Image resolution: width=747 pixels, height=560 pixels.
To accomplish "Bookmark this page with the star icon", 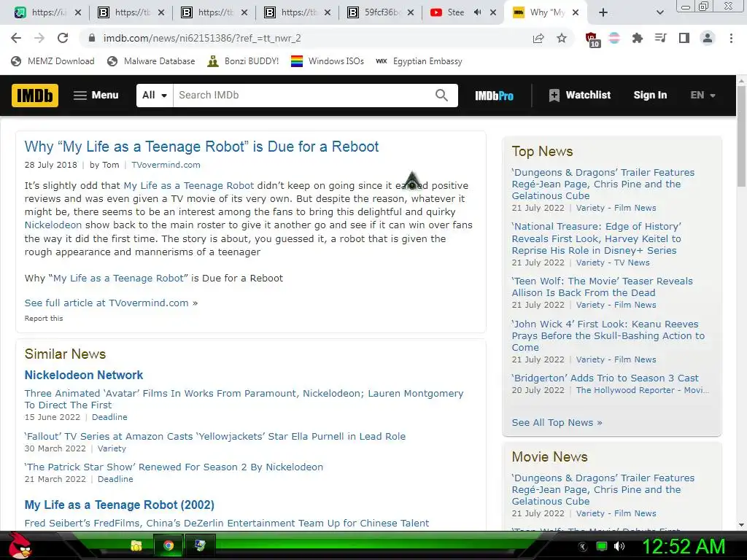I will (562, 38).
